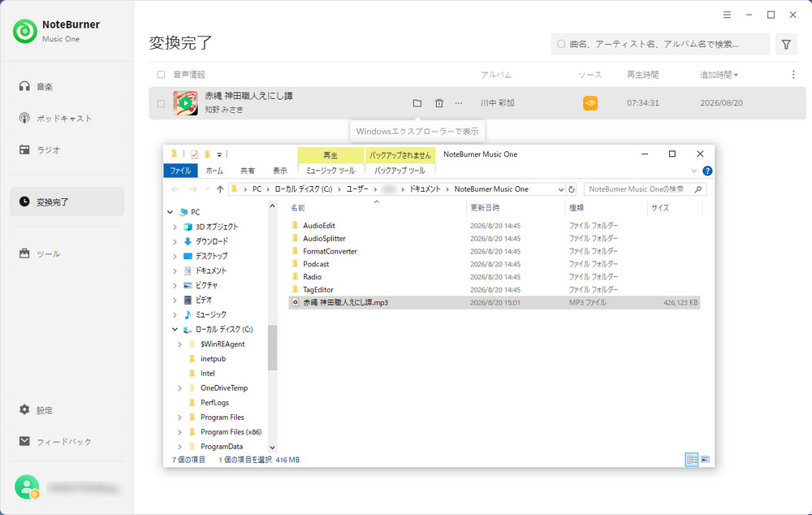Click Explorer's help question mark icon
812x515 pixels.
707,171
